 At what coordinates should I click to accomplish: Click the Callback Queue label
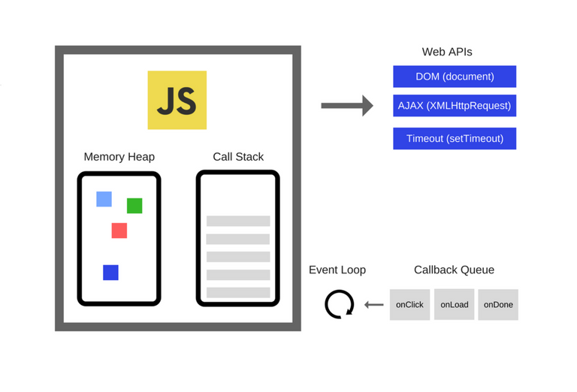click(x=454, y=270)
